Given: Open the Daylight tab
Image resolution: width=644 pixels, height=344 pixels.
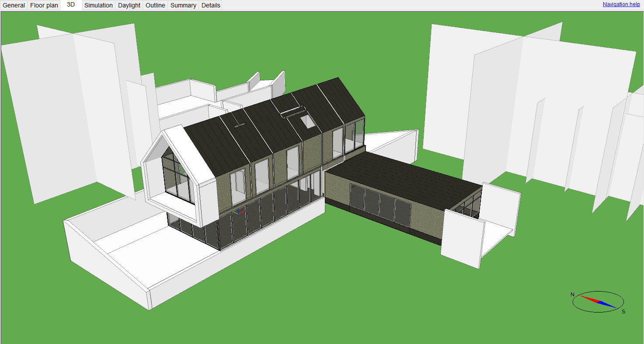Looking at the screenshot, I should 129,5.
